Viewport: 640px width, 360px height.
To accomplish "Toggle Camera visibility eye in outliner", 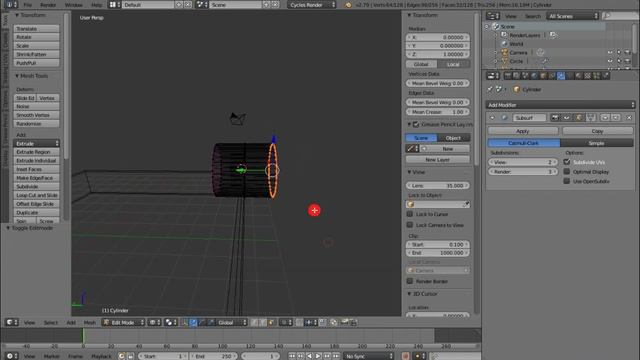I will tap(610, 53).
